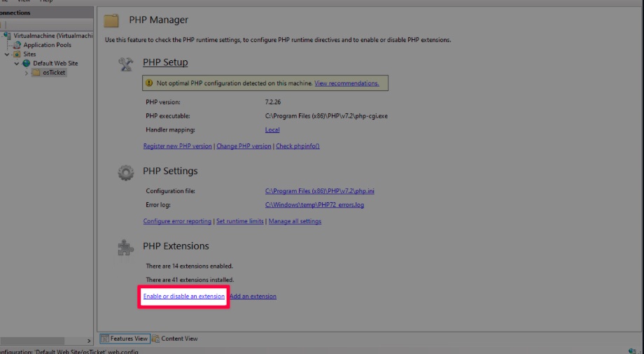Click the PHP Setup heading
Image resolution: width=644 pixels, height=354 pixels.
click(x=165, y=62)
